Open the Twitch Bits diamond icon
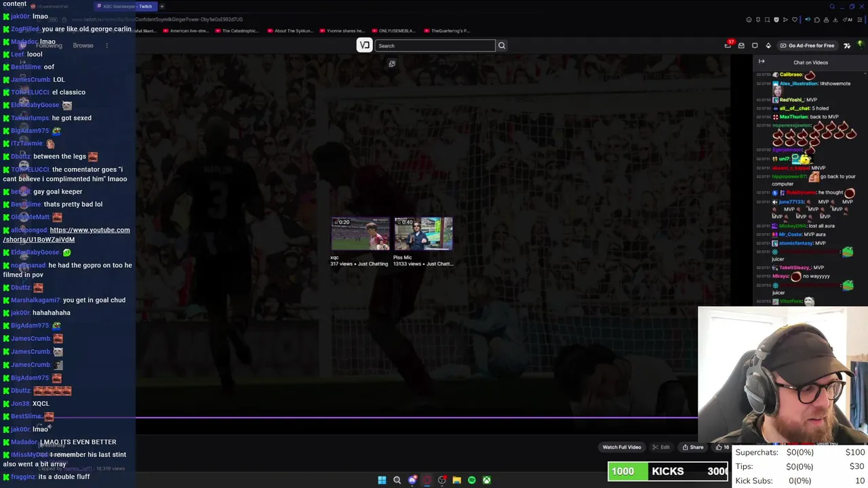The image size is (868, 488). pos(768,45)
